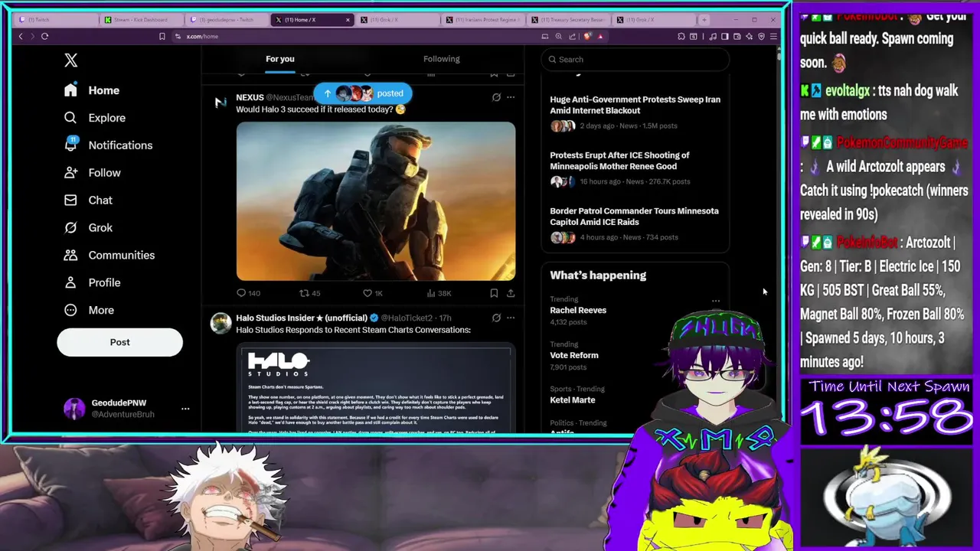Switch to Stream - Kick Dashboard tab
This screenshot has height=551, width=980.
(141, 19)
